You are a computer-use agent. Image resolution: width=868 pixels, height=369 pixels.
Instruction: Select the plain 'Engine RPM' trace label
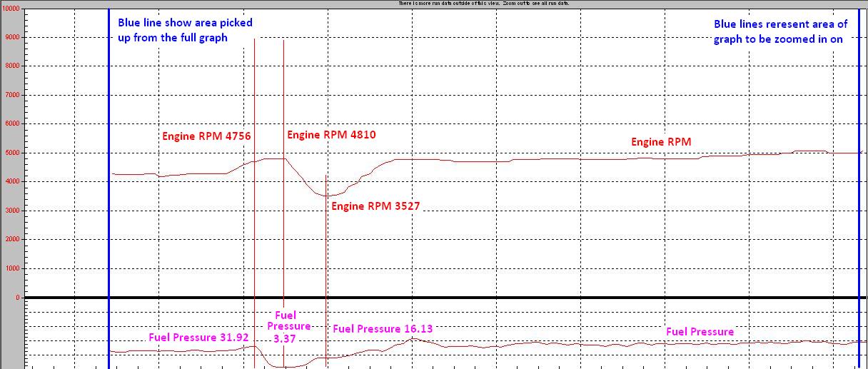coord(661,142)
